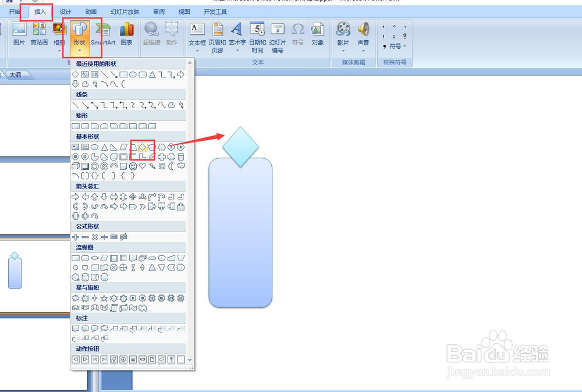Pick the home action button in 动作按钮
This screenshot has height=392, width=582.
coord(114,359)
